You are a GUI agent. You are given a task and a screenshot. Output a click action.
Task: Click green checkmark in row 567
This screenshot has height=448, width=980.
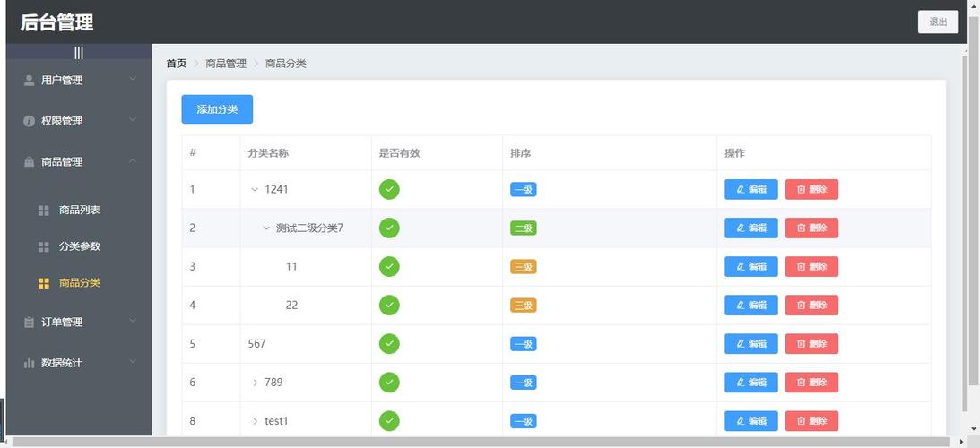(389, 344)
